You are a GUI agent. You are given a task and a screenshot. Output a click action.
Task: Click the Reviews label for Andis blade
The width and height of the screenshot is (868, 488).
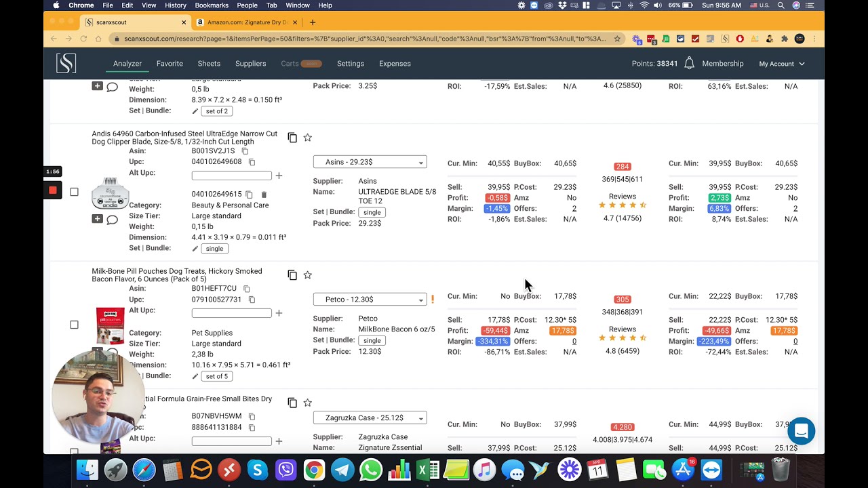623,197
